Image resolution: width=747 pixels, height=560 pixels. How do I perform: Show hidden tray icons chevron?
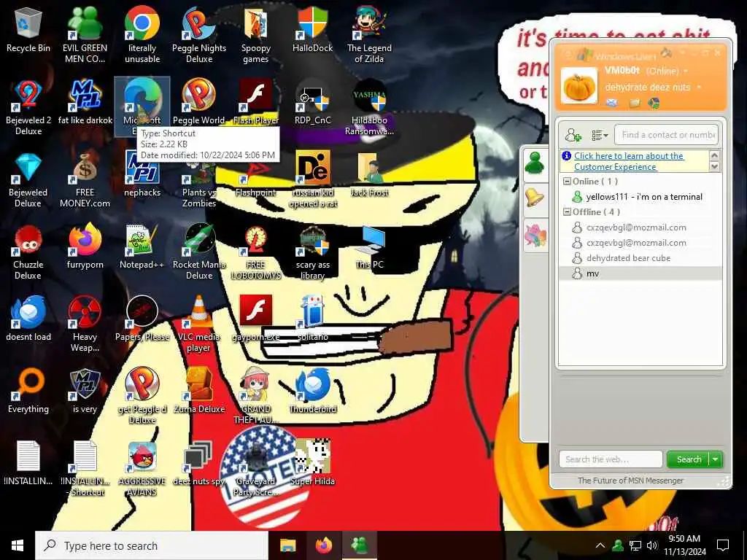(600, 545)
